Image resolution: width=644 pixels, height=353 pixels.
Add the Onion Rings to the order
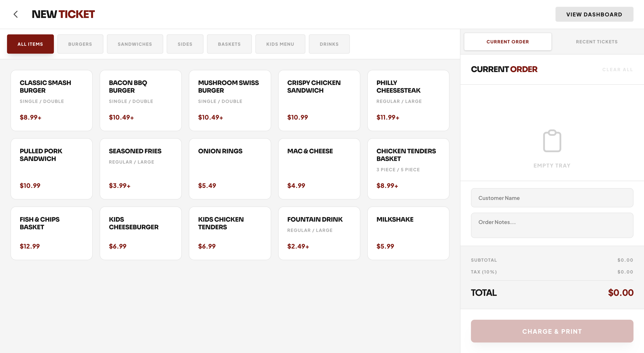point(230,169)
